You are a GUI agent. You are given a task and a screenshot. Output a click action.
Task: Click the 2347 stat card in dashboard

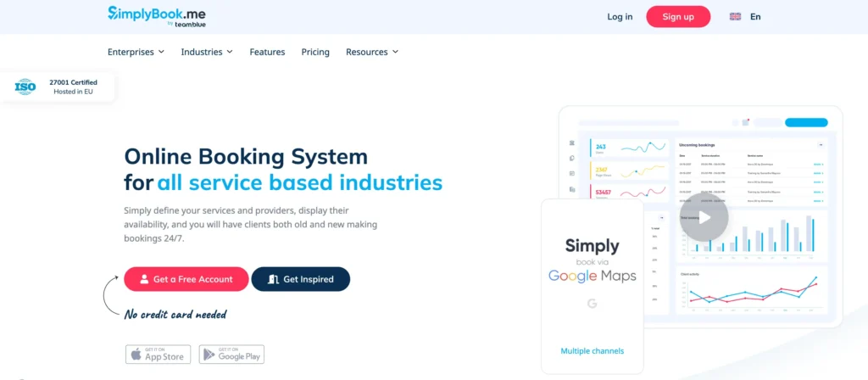coord(629,170)
